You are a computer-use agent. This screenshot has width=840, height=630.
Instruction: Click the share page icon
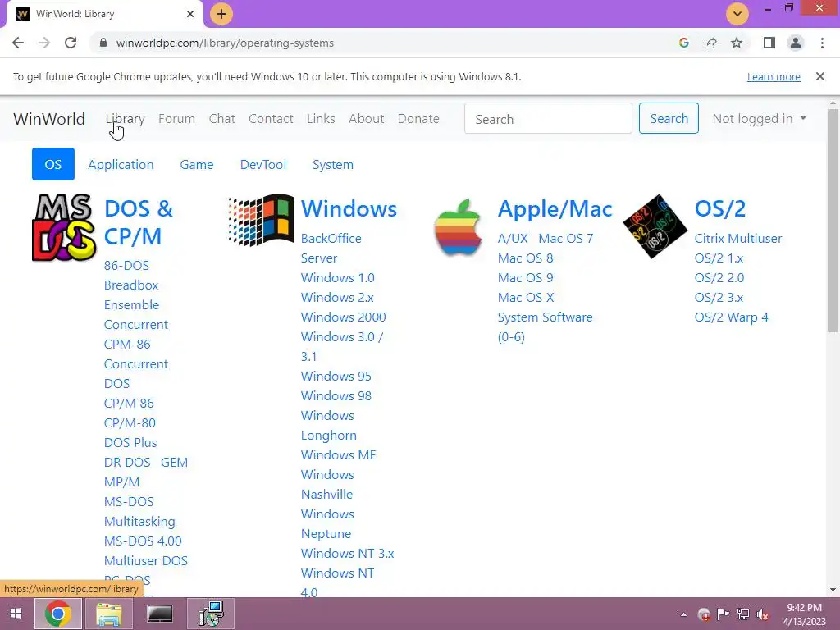(x=710, y=43)
